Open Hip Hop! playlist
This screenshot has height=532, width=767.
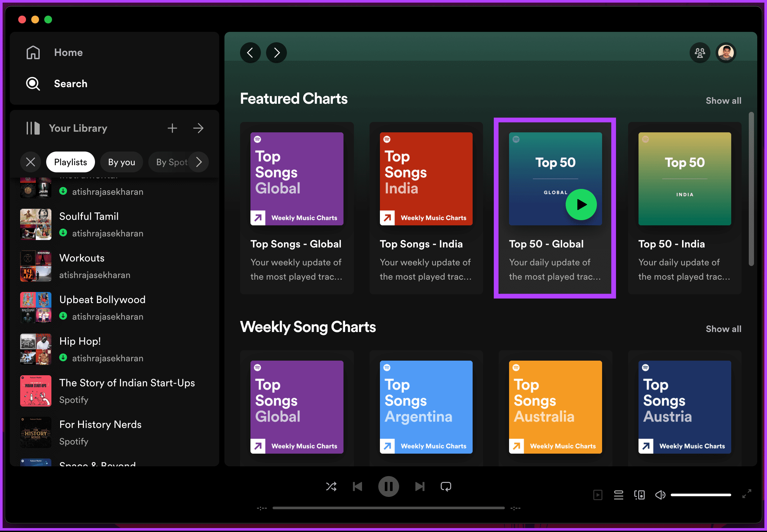[x=114, y=349]
